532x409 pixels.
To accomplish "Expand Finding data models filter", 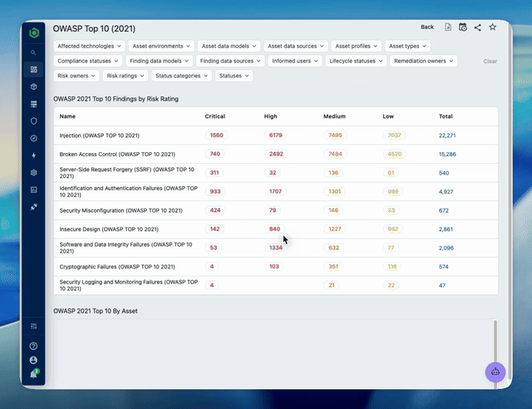I will click(159, 61).
